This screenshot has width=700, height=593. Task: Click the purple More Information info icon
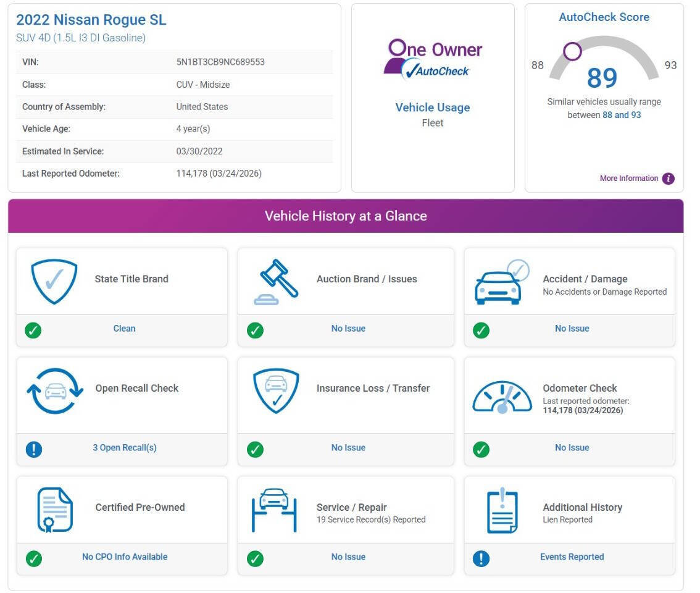[669, 179]
